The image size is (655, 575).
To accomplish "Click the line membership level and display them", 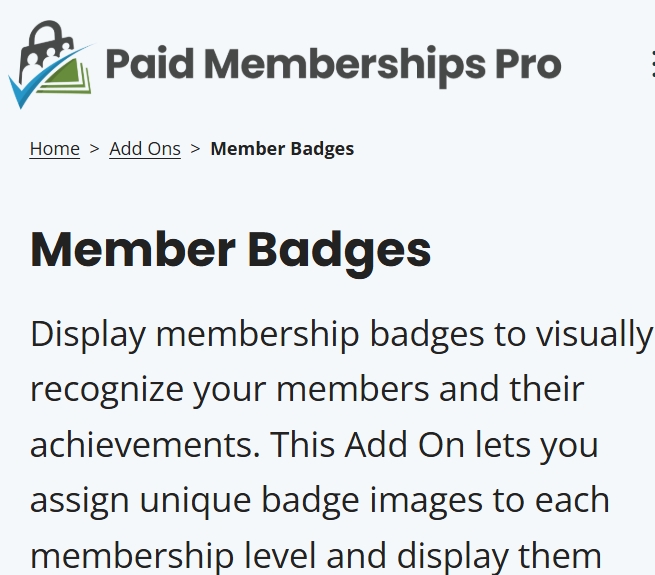I will 316,556.
